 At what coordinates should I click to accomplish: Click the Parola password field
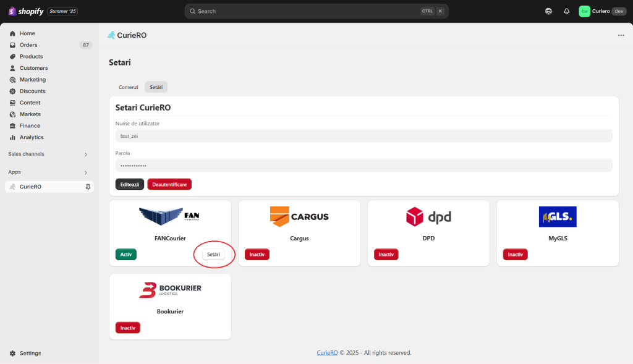point(363,166)
